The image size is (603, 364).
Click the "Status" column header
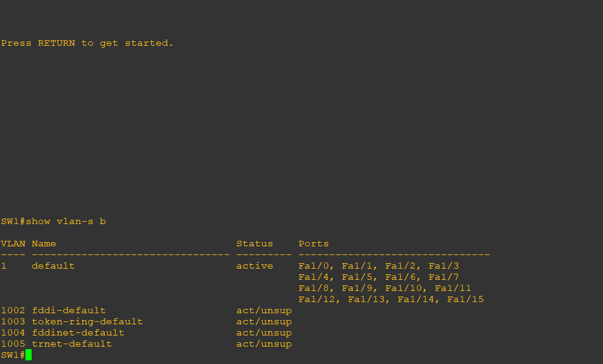pyautogui.click(x=255, y=243)
